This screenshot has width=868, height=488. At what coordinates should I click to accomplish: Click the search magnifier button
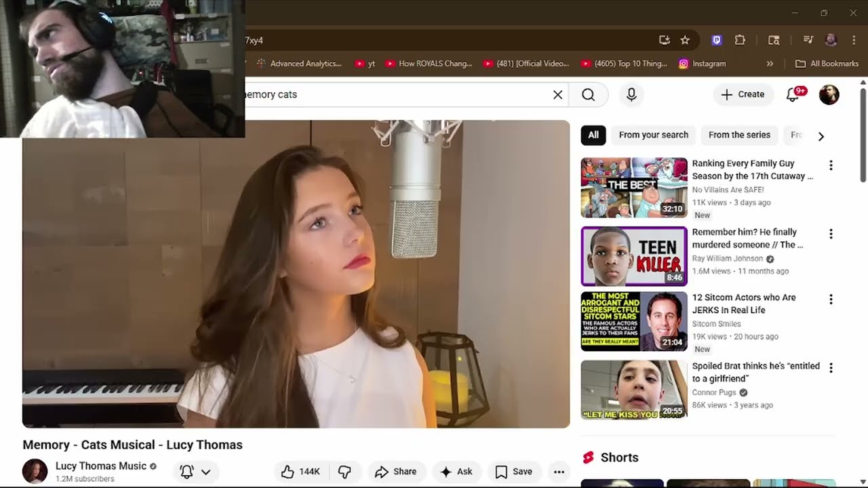tap(588, 94)
